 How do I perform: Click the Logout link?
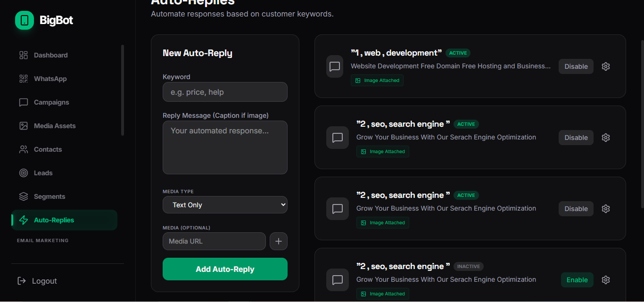[37, 281]
